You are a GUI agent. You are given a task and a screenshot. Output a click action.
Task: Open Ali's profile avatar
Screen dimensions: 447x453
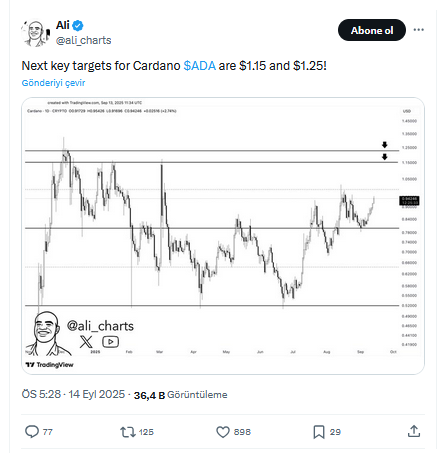[36, 33]
